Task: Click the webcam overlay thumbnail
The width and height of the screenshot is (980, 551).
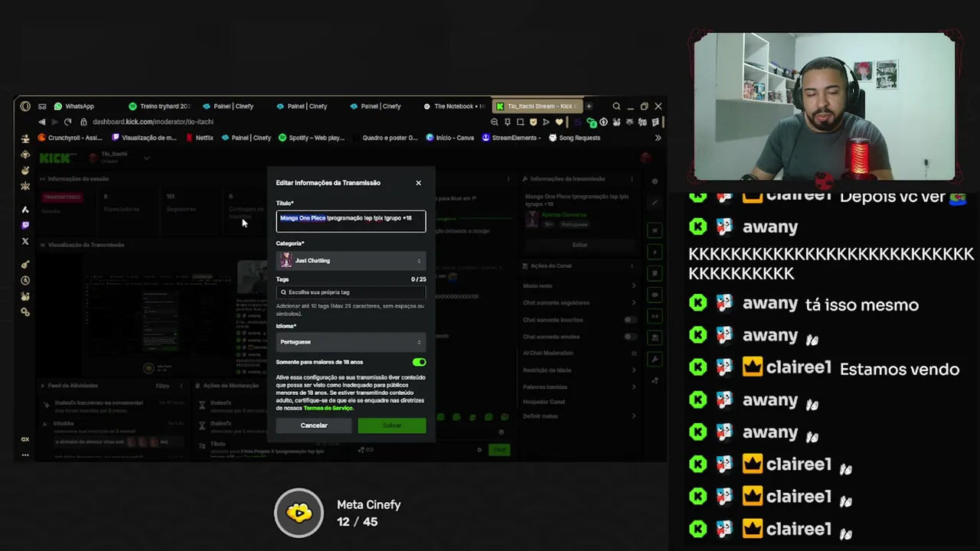Action: (825, 106)
